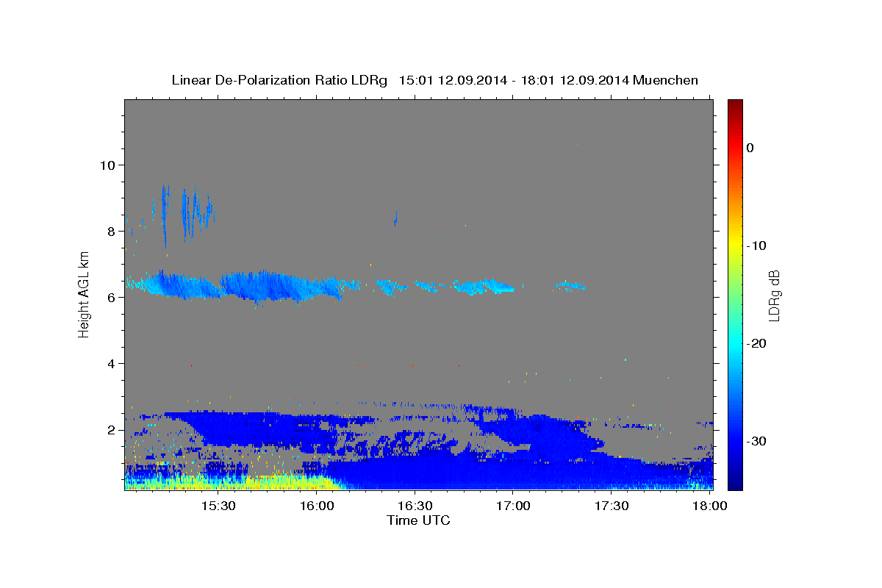Click the 16:00 time tick label

[x=316, y=506]
